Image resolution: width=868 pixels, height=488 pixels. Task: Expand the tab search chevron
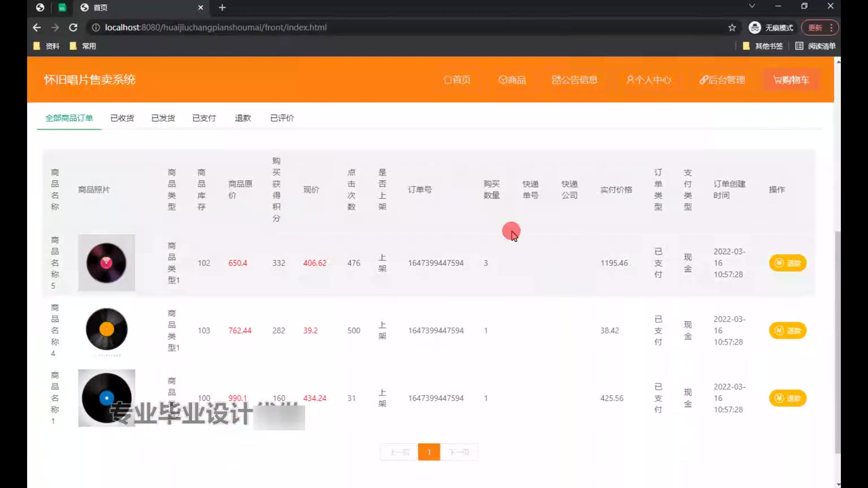(x=752, y=6)
